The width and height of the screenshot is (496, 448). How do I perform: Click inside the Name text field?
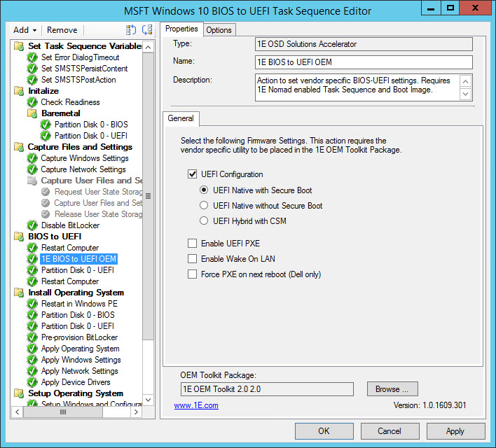363,62
